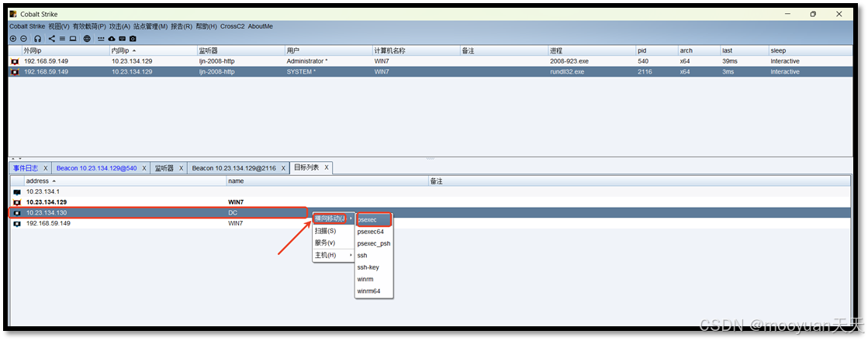Switch to session table list icon
Screen dimensions: 868x341
click(62, 39)
